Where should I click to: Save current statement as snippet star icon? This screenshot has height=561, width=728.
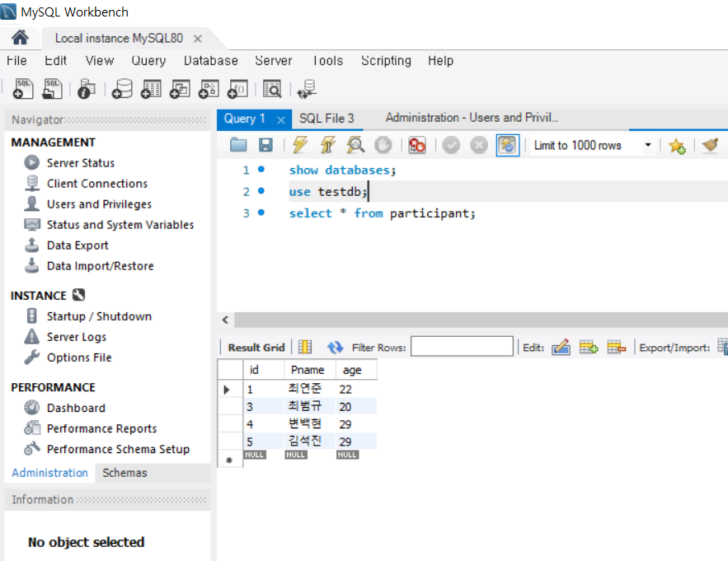677,146
